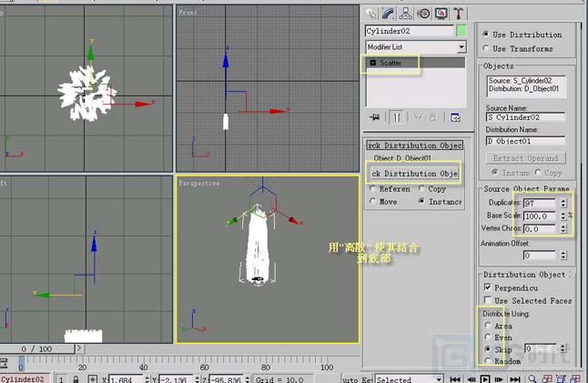Select the Move radio option
588x383 pixels.
click(x=372, y=201)
